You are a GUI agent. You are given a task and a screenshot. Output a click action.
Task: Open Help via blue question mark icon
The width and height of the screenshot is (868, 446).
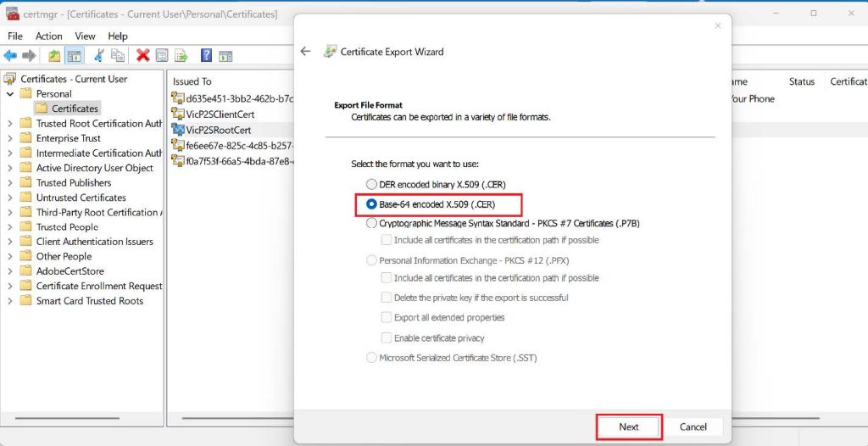(x=206, y=56)
